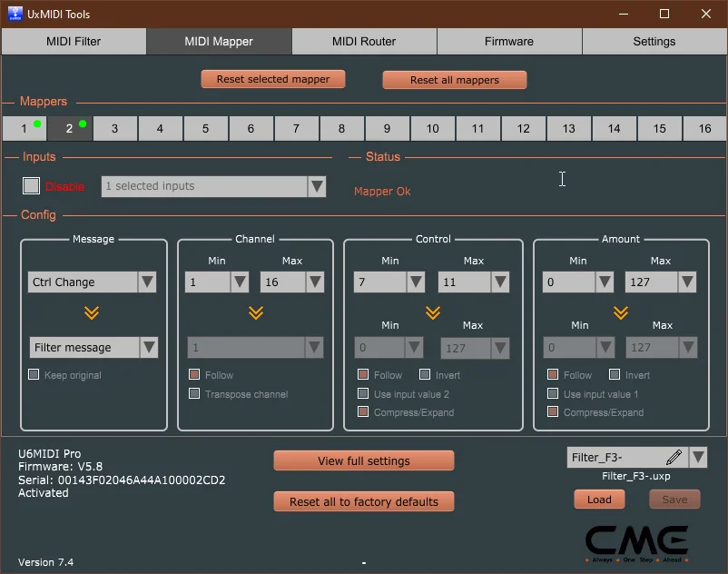The height and width of the screenshot is (574, 728).
Task: Enable Invert in the Control section
Action: click(424, 374)
